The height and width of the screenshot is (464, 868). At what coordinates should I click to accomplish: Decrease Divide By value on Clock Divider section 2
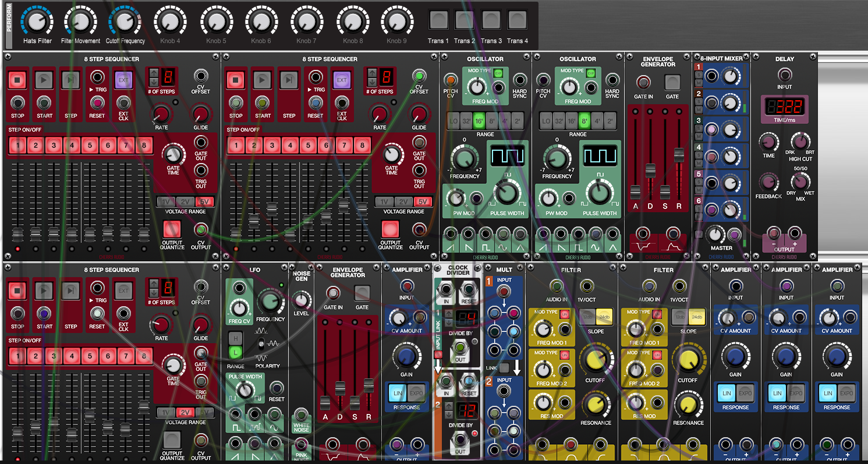point(448,413)
